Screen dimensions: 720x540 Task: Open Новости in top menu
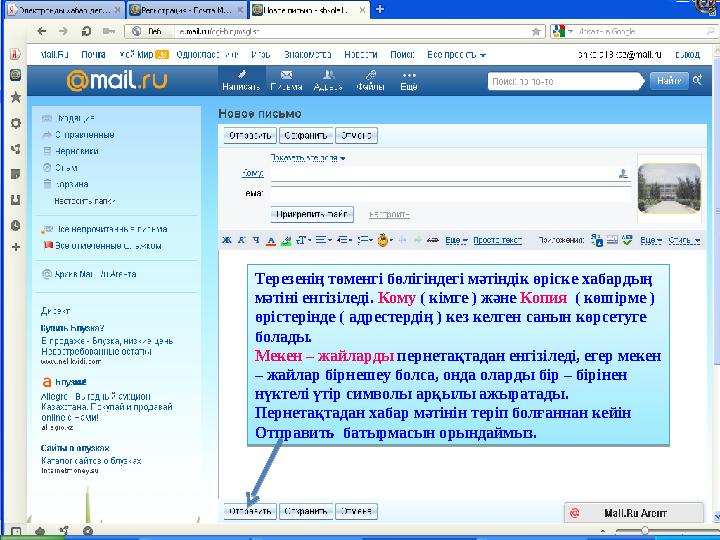(361, 55)
